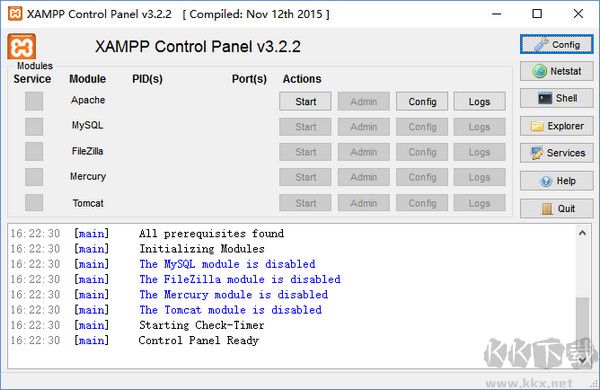
Task: Select the Tomcat module label
Action: pyautogui.click(x=88, y=203)
